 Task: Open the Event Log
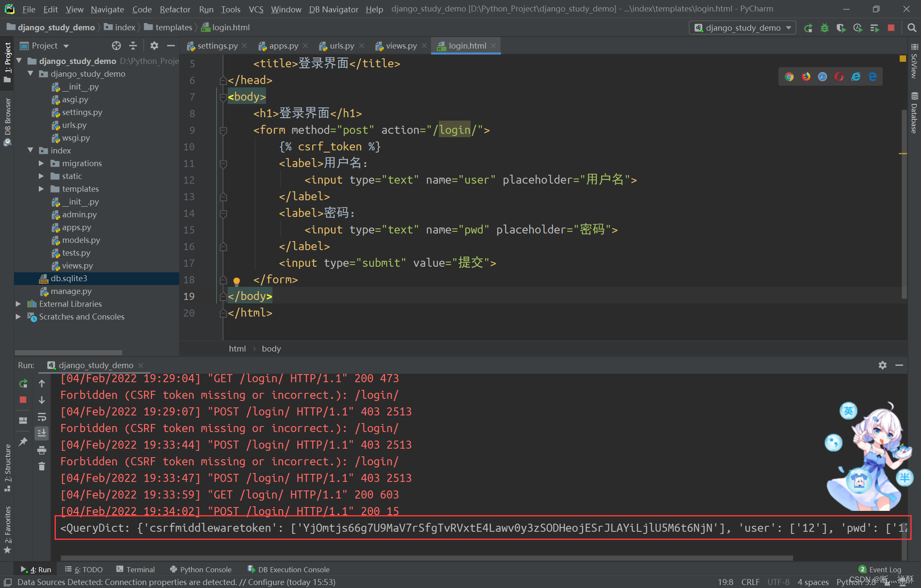pos(880,569)
